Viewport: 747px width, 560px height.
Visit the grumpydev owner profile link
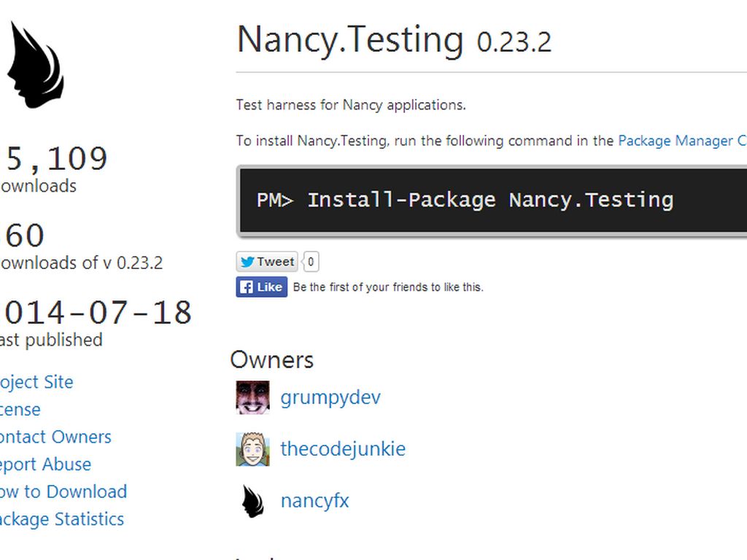click(x=330, y=397)
